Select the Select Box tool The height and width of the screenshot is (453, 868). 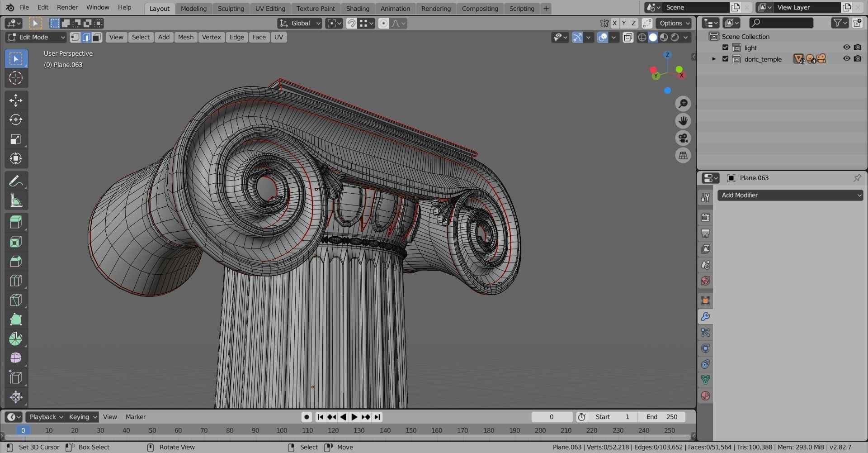pos(16,59)
